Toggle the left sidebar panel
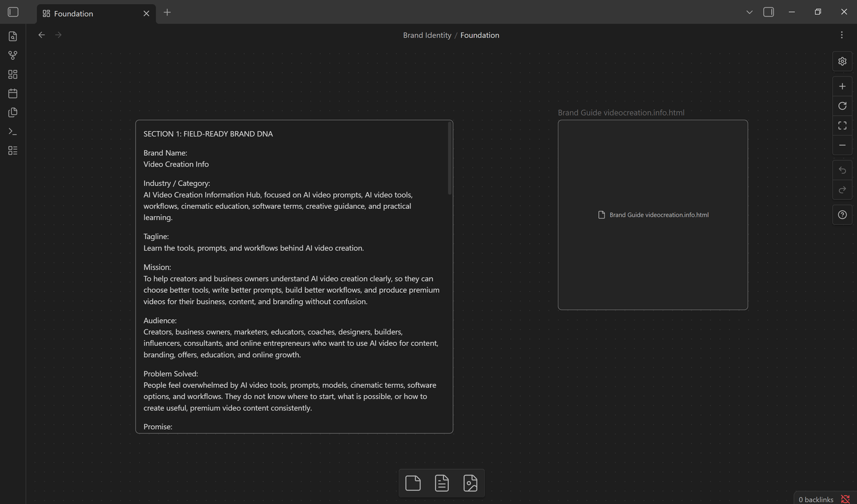857x504 pixels. pos(13,12)
